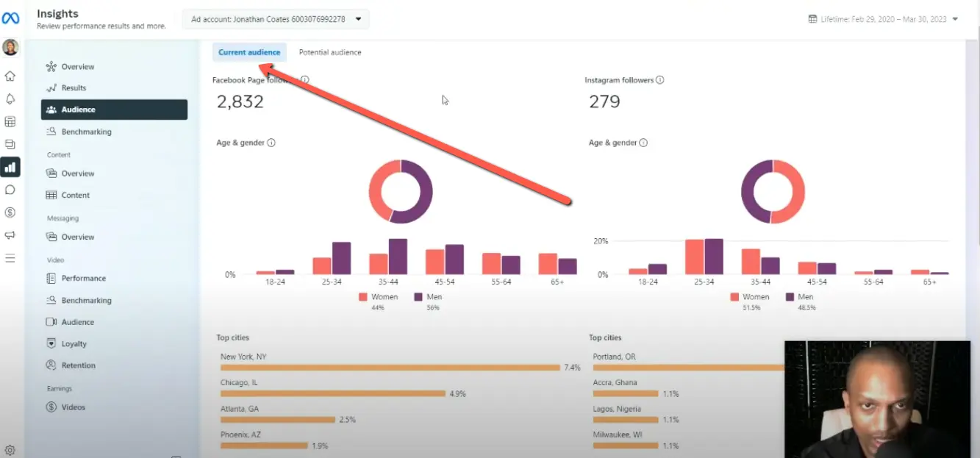The height and width of the screenshot is (458, 980).
Task: Open Settings via the gear icon
Action: (x=10, y=451)
